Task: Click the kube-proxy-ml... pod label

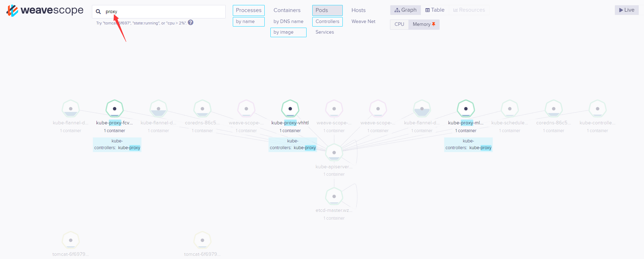Action: [466, 123]
